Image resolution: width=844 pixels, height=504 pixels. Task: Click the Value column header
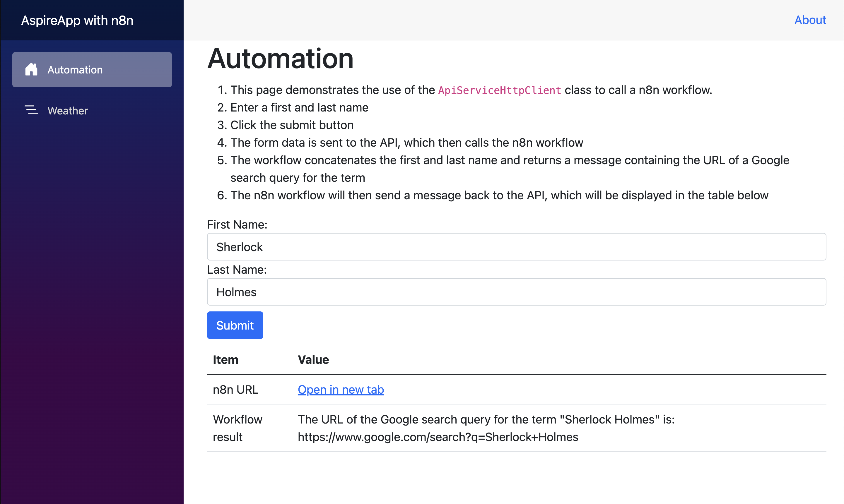coord(313,360)
